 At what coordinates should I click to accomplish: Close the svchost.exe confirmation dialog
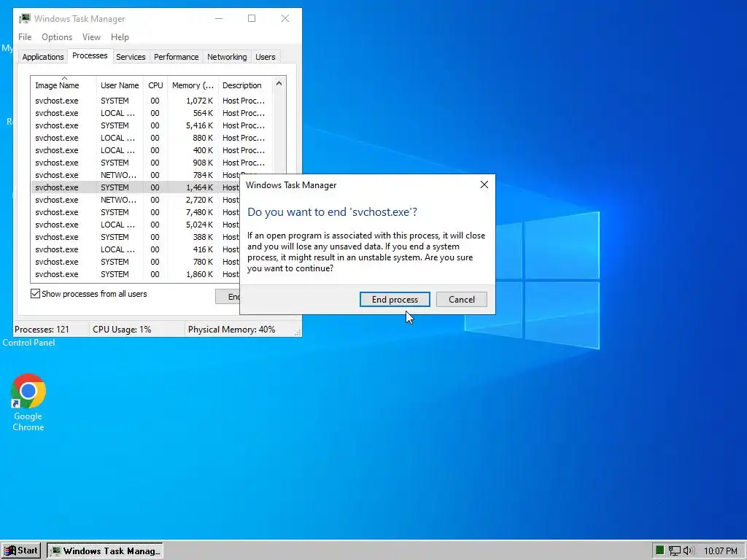[x=484, y=184]
